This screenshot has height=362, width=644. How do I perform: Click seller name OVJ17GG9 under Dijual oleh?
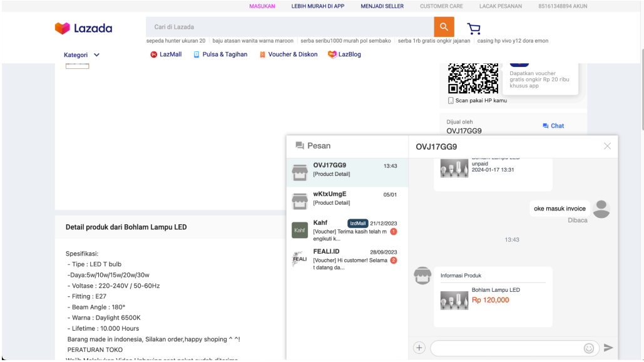tap(464, 131)
